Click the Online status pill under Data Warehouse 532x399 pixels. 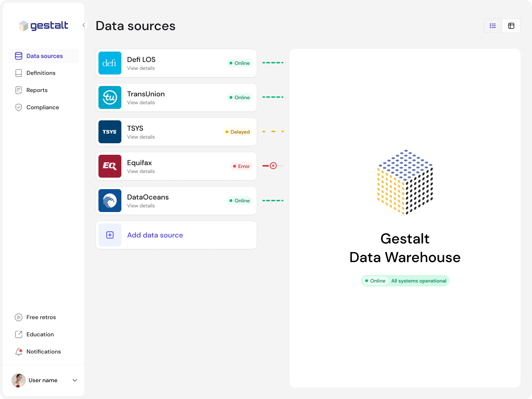(375, 281)
